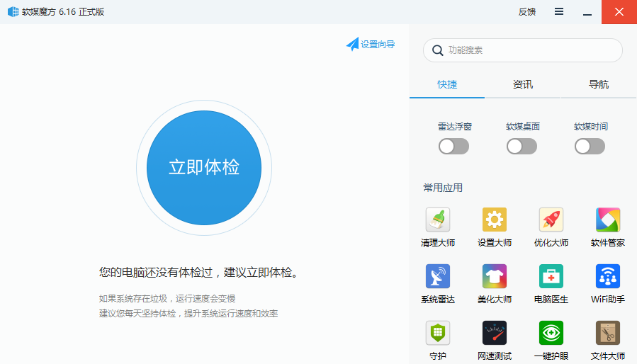Open 美化大师 t-shirt icon
The width and height of the screenshot is (637, 364).
pos(495,276)
